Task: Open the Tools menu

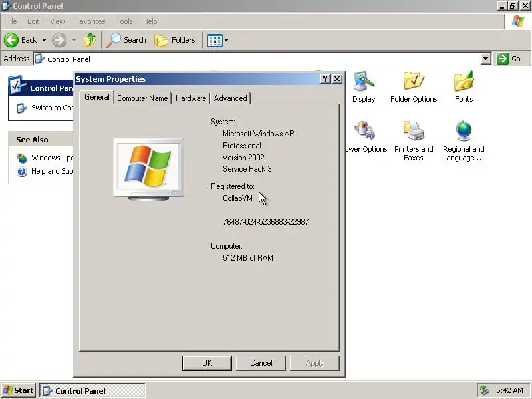Action: [124, 21]
